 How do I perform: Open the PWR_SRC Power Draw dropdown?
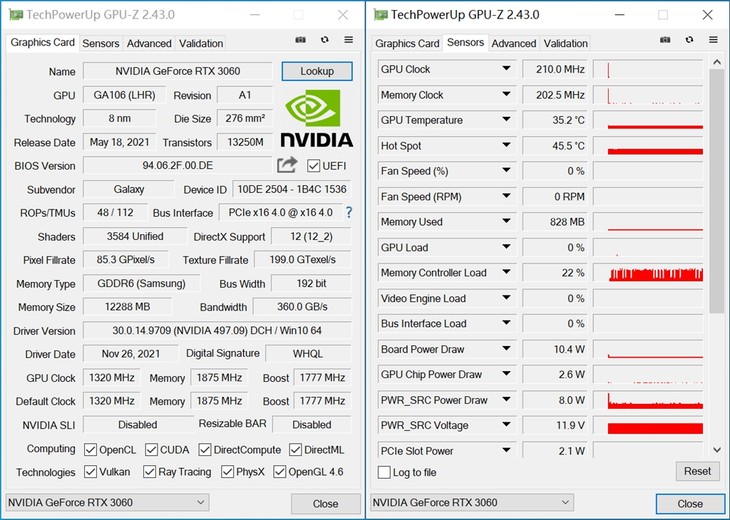[x=506, y=399]
